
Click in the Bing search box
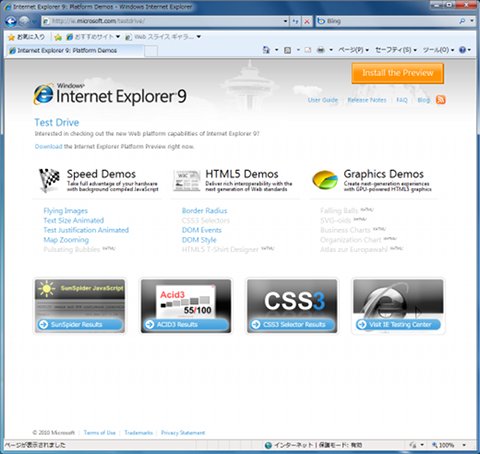(386, 21)
